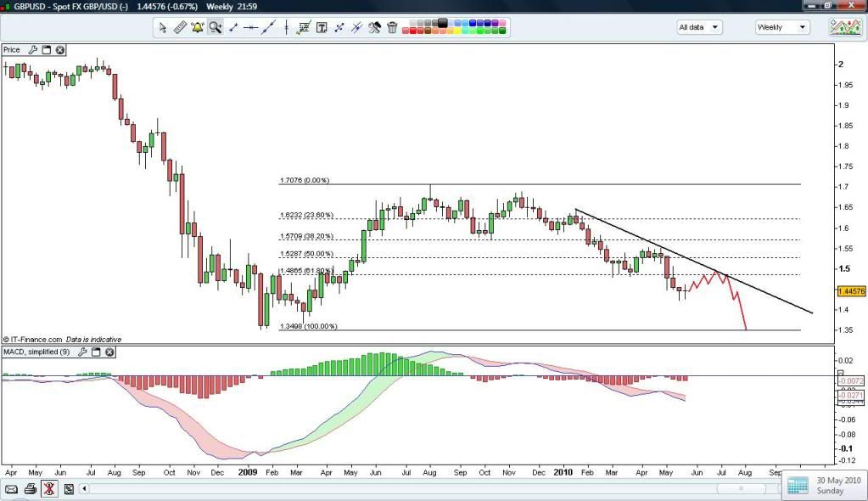Select the extended diagonal line tool

[x=269, y=27]
